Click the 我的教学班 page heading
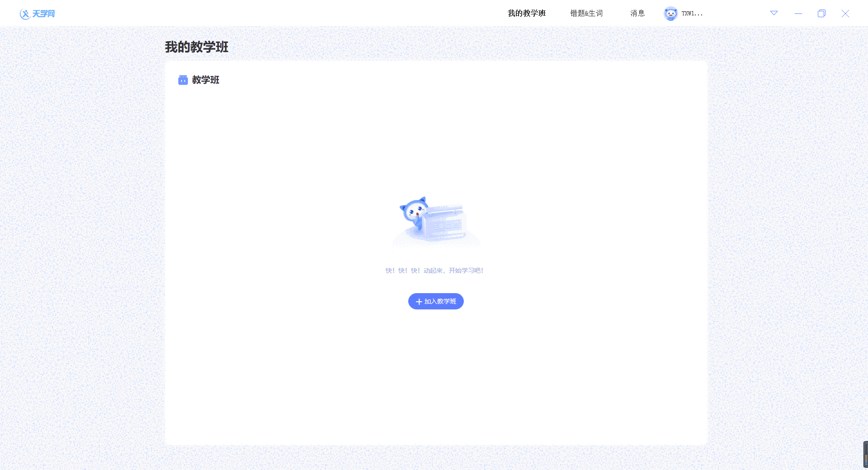Image resolution: width=868 pixels, height=470 pixels. click(196, 47)
